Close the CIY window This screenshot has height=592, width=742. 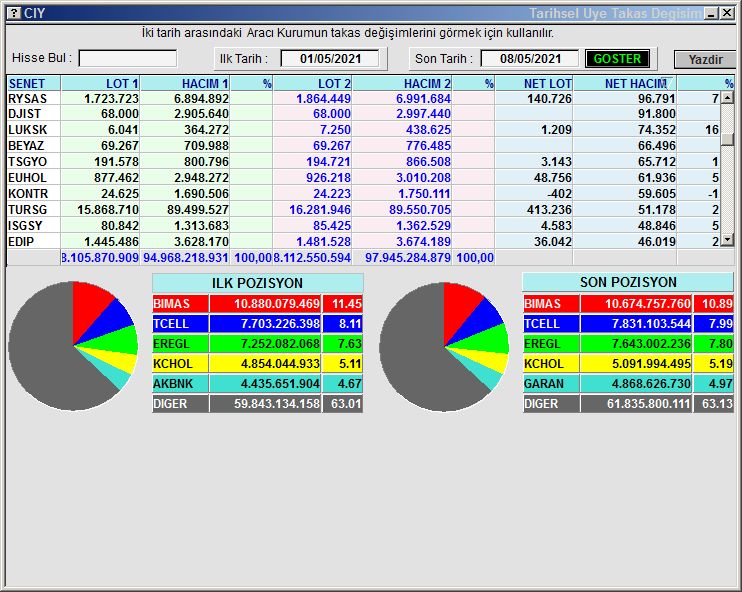(727, 13)
